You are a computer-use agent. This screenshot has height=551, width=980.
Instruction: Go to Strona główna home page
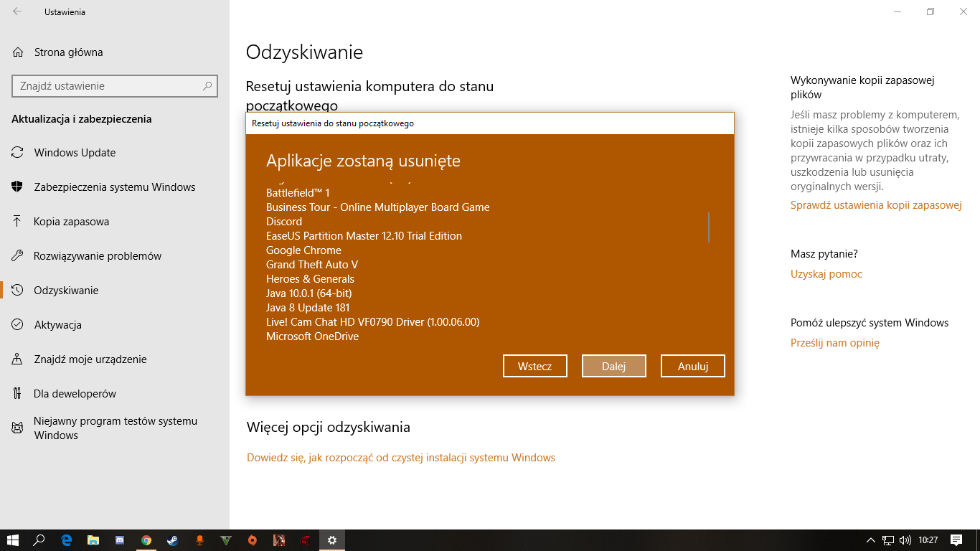[68, 52]
